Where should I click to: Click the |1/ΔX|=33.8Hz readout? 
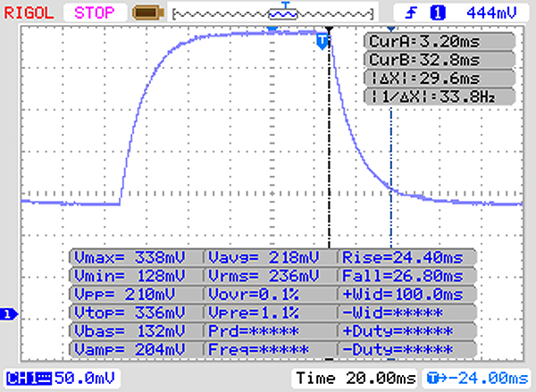coord(440,96)
